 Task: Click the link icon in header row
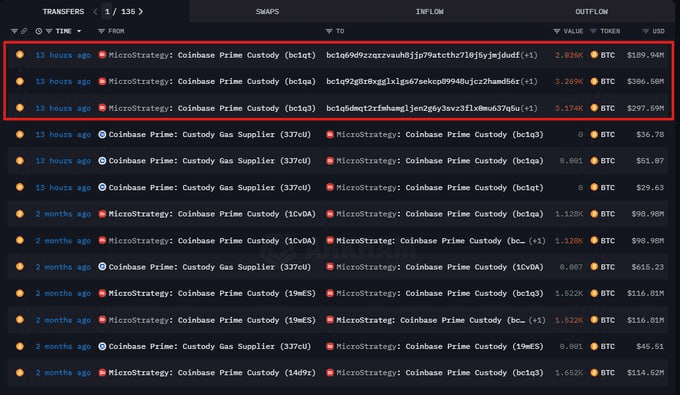[24, 31]
